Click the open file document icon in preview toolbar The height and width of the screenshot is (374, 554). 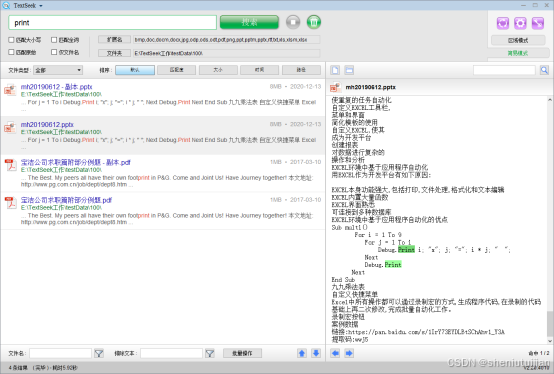click(x=335, y=70)
